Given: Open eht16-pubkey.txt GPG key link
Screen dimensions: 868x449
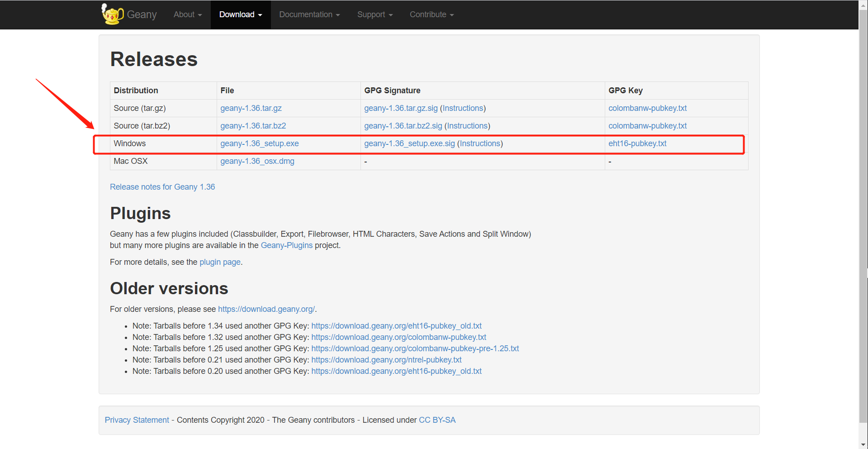Looking at the screenshot, I should 637,143.
